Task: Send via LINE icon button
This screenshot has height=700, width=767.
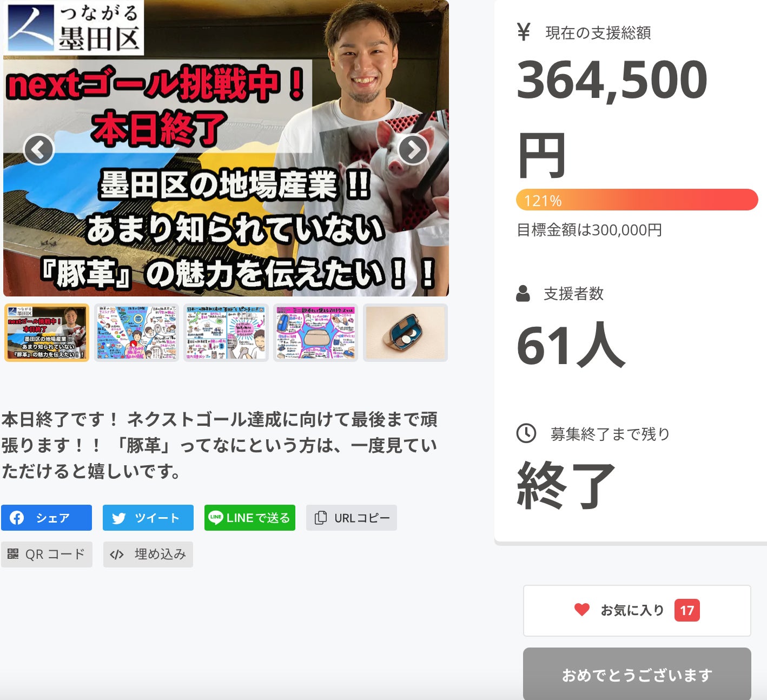Action: coord(250,518)
